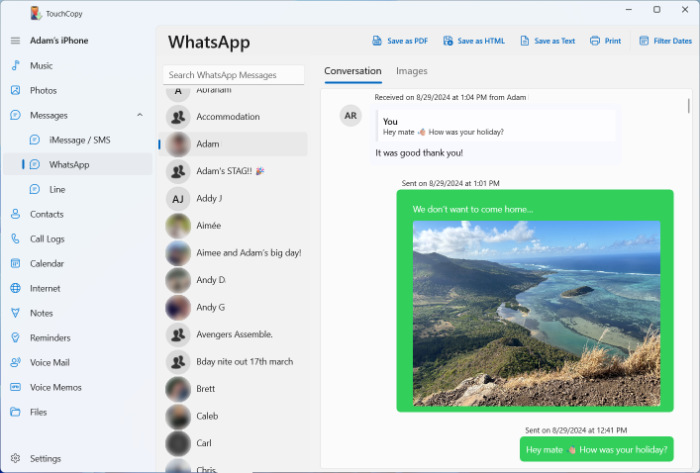Open Call Logs phone icon
The height and width of the screenshot is (473, 700).
click(15, 239)
